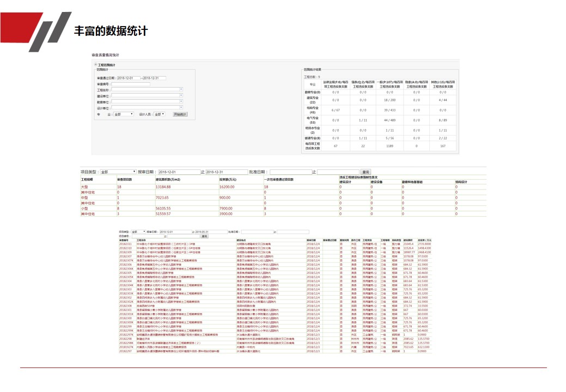Collapse the 工程范围统计 section

[x=96, y=65]
